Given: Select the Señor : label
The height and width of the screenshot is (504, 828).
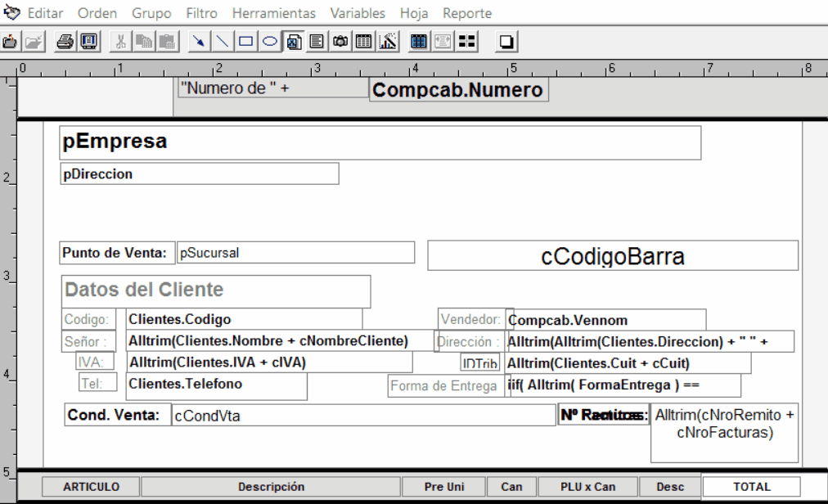Looking at the screenshot, I should click(88, 341).
